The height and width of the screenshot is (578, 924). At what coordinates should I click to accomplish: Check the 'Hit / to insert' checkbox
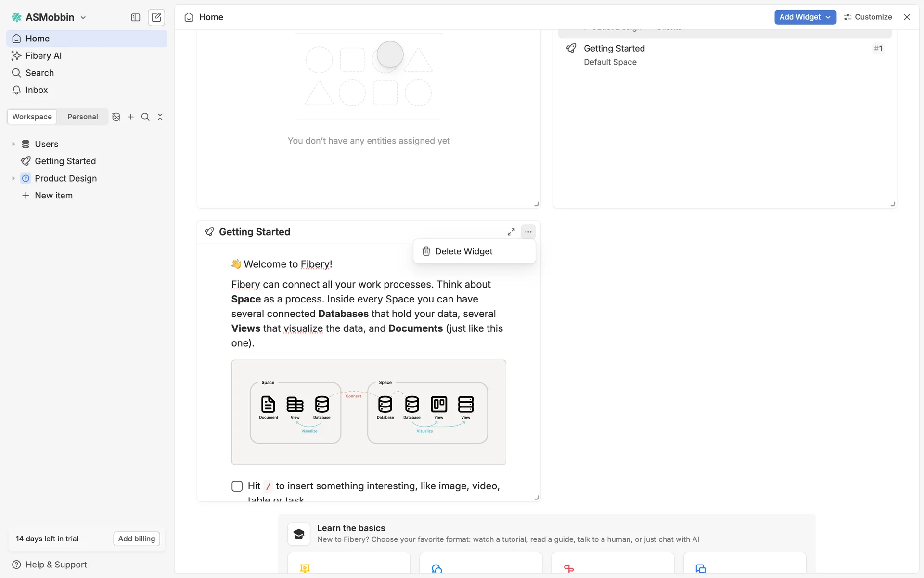[237, 486]
